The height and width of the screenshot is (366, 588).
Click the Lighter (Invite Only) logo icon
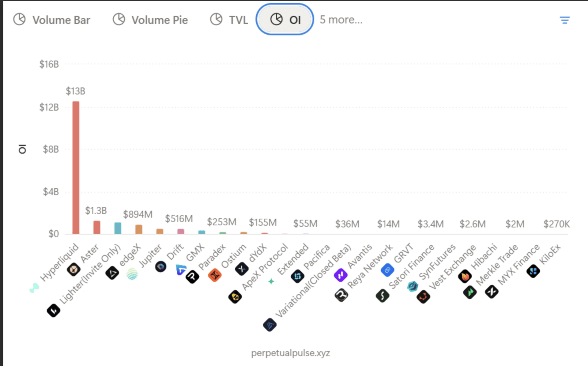53,311
